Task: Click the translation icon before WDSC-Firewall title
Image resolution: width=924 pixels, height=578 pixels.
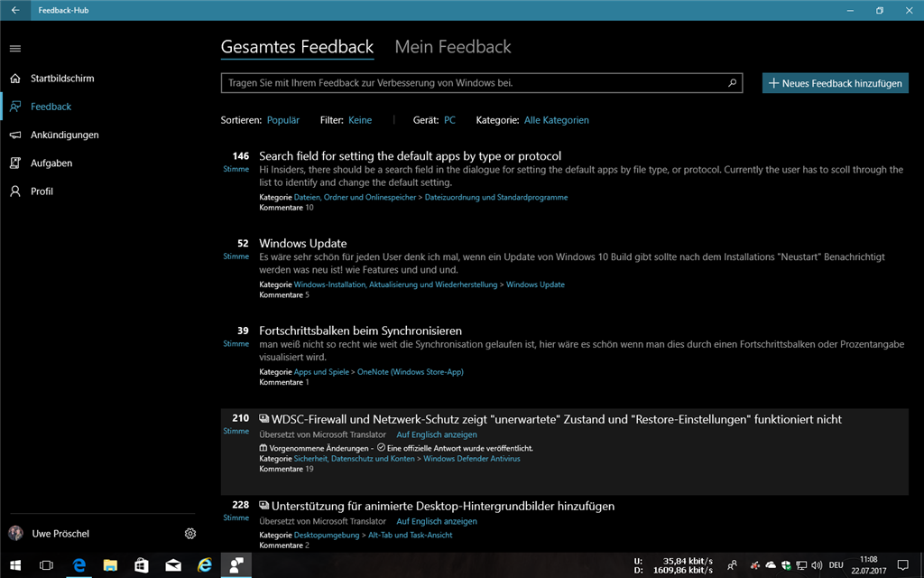Action: point(264,419)
